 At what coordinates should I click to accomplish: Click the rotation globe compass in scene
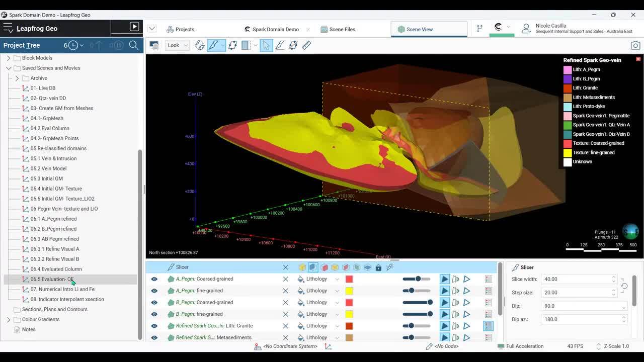point(630,231)
